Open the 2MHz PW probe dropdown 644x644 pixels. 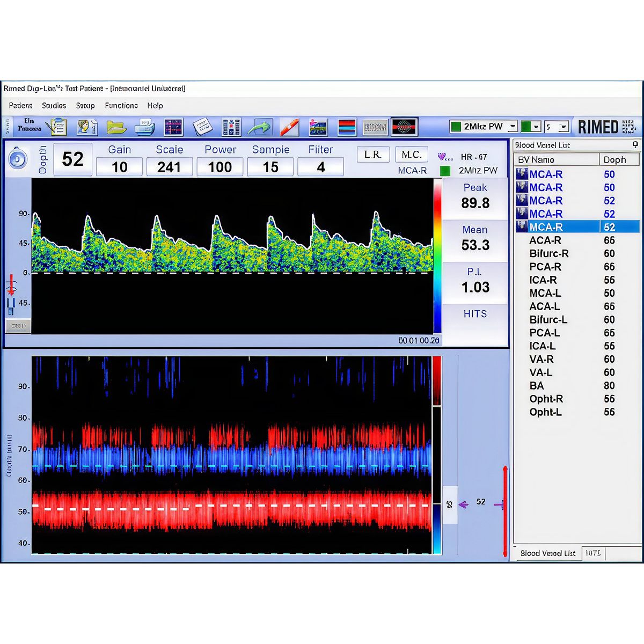pos(513,127)
